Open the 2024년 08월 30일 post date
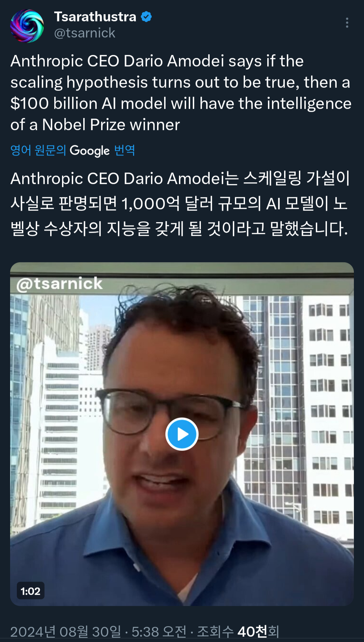 [x=65, y=632]
